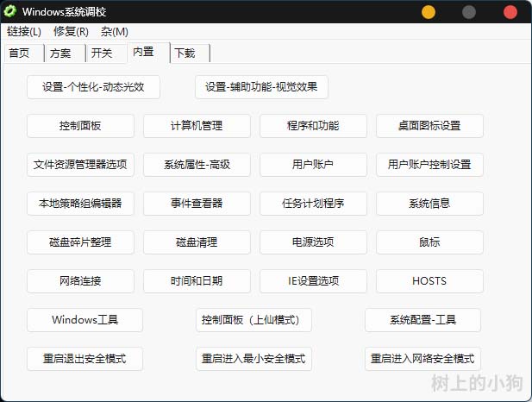Open 系统信息

429,204
